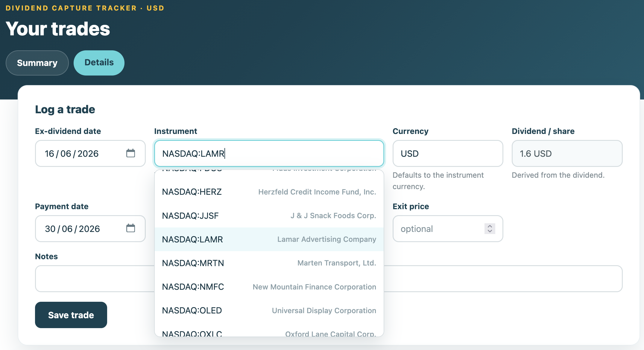Select NASDAQ:HERZ Herzfeld Credit Income Fund option
Viewport: 644px width, 350px height.
(x=269, y=192)
